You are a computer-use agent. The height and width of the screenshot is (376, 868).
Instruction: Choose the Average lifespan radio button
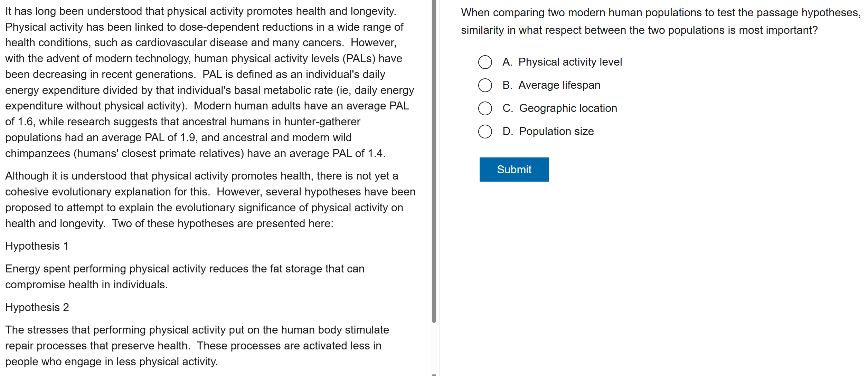point(485,85)
